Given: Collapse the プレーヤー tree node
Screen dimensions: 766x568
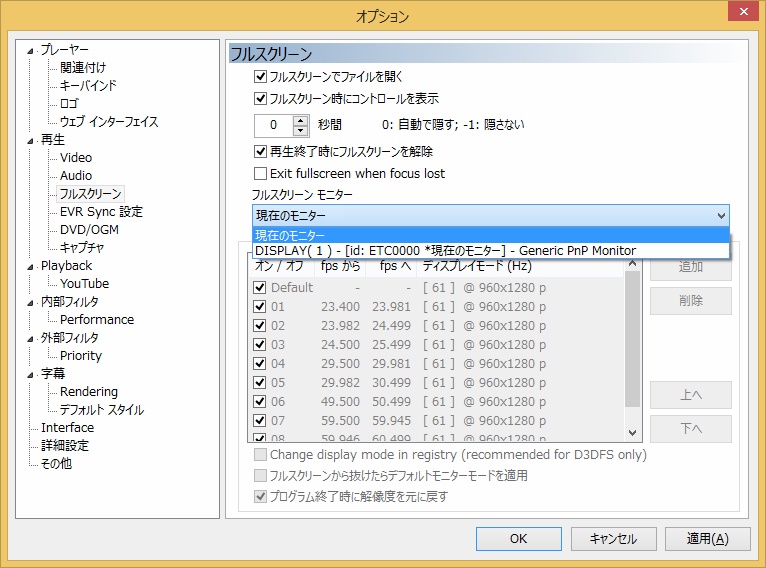Looking at the screenshot, I should coord(30,51).
